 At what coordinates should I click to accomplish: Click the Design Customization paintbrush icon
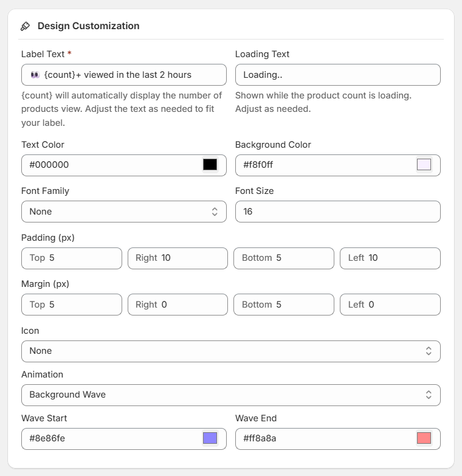(x=25, y=26)
